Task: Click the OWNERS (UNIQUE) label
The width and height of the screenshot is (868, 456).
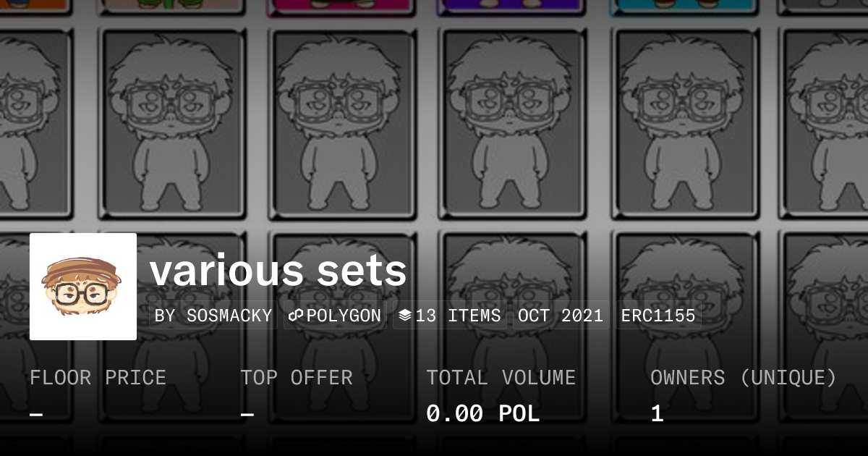Action: [x=744, y=378]
